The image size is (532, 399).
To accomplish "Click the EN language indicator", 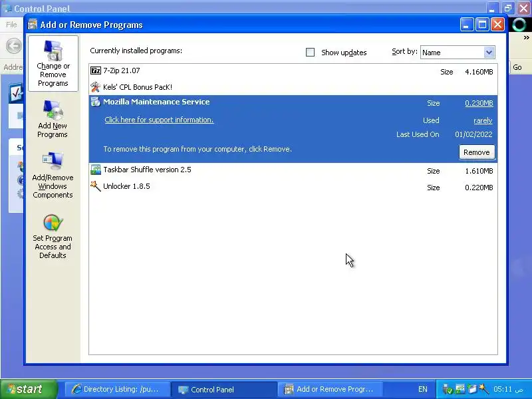I will point(423,389).
